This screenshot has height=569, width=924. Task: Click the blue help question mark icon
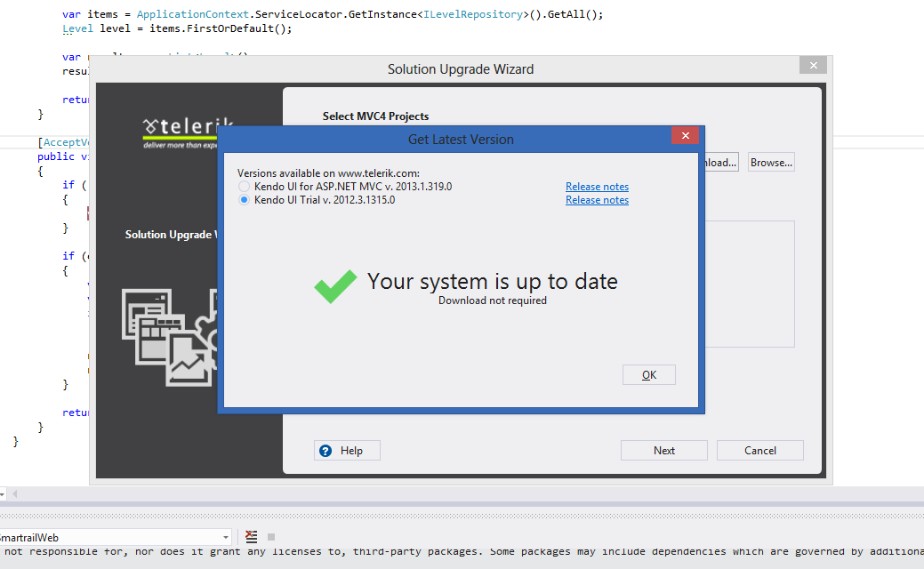click(325, 451)
